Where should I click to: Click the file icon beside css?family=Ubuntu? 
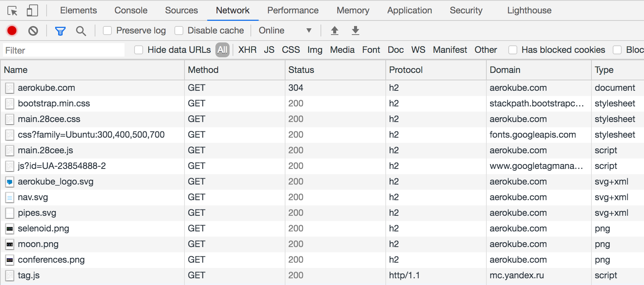point(10,135)
